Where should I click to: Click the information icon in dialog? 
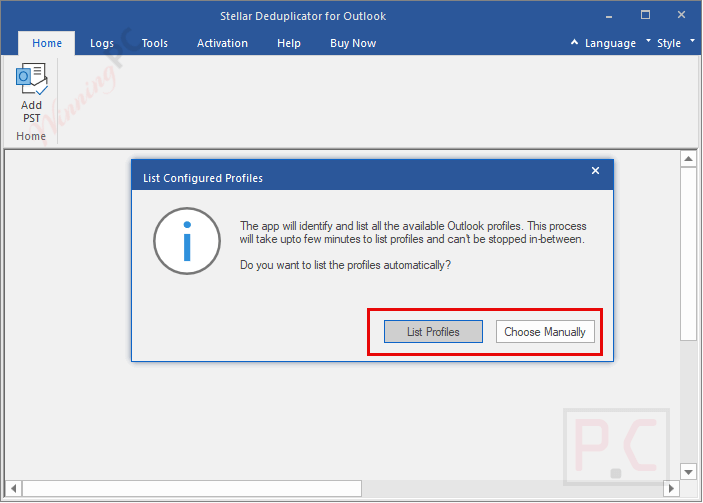coord(187,241)
